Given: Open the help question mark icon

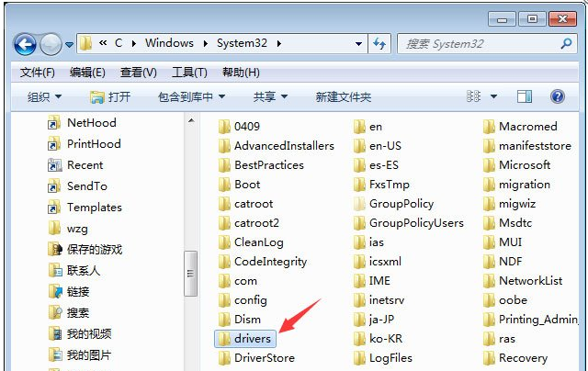Looking at the screenshot, I should click(x=557, y=96).
